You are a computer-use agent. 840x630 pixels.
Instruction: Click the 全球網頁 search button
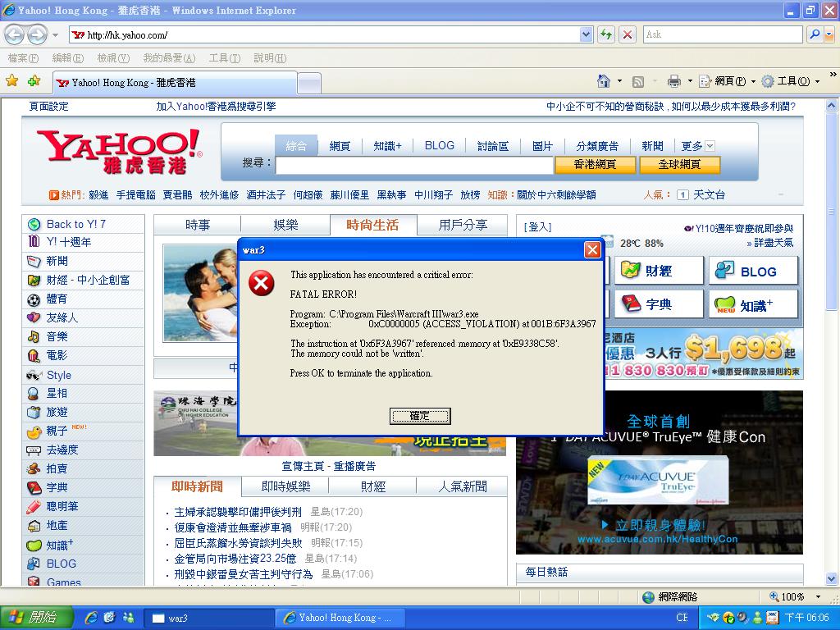point(679,164)
